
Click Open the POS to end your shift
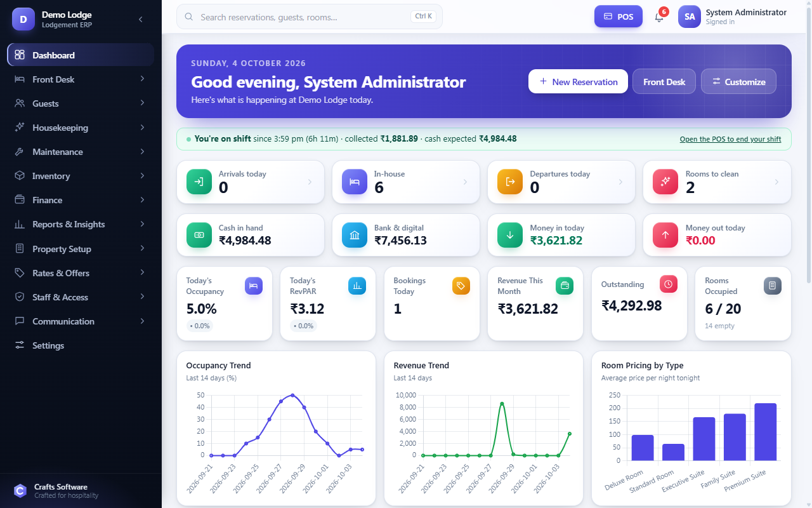[x=730, y=139]
